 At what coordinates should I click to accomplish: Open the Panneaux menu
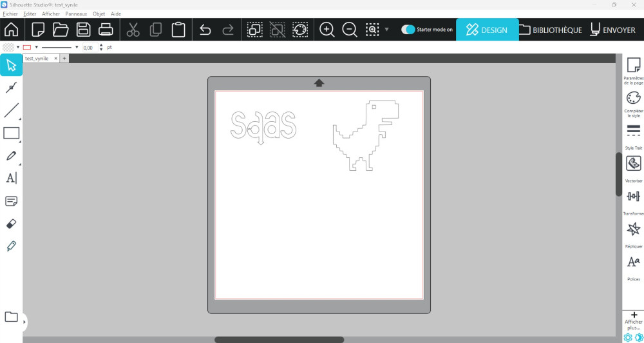[77, 14]
